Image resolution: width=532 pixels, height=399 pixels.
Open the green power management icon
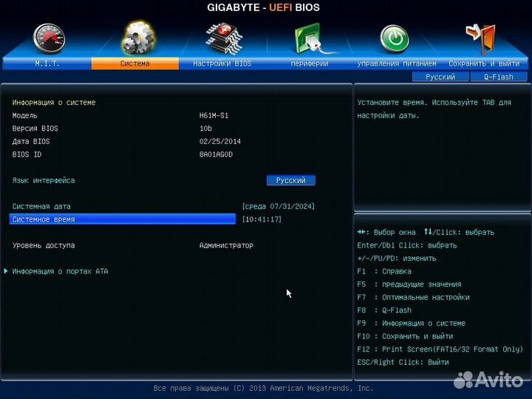(x=395, y=38)
